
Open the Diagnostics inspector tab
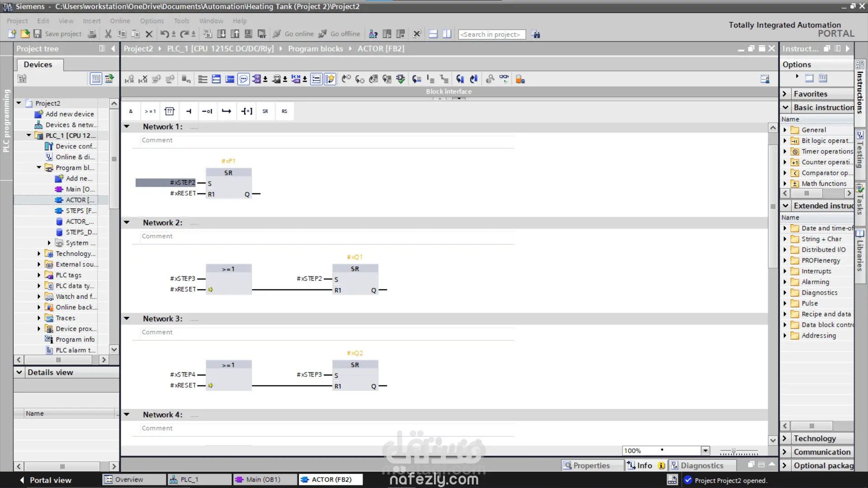(702, 465)
